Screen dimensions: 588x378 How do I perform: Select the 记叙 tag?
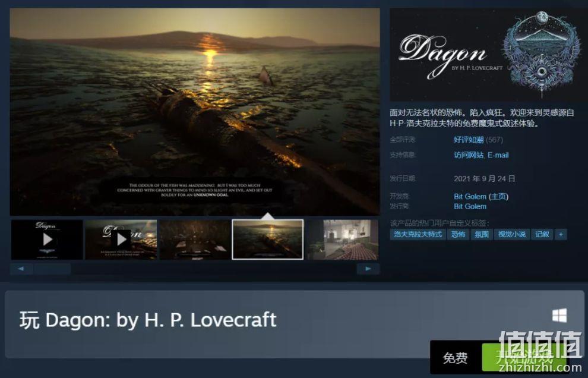click(x=542, y=234)
